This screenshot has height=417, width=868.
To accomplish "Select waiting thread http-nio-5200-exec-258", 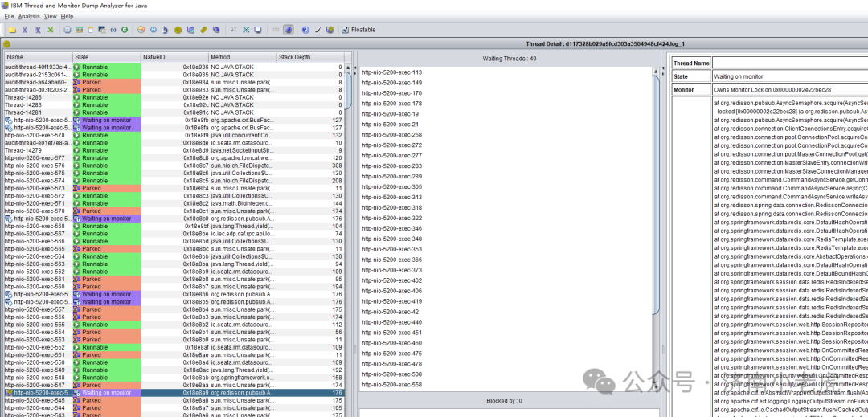I will [391, 135].
